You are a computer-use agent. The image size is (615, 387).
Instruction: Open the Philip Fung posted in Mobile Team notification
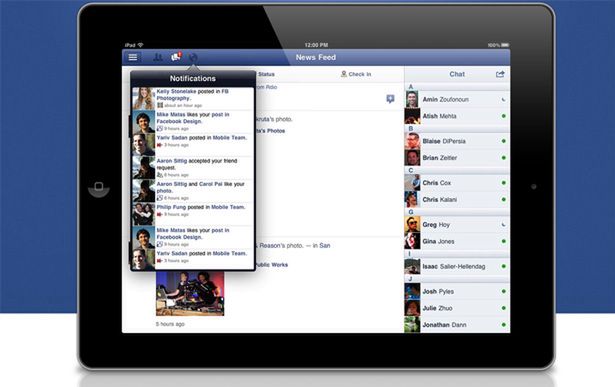pyautogui.click(x=193, y=214)
